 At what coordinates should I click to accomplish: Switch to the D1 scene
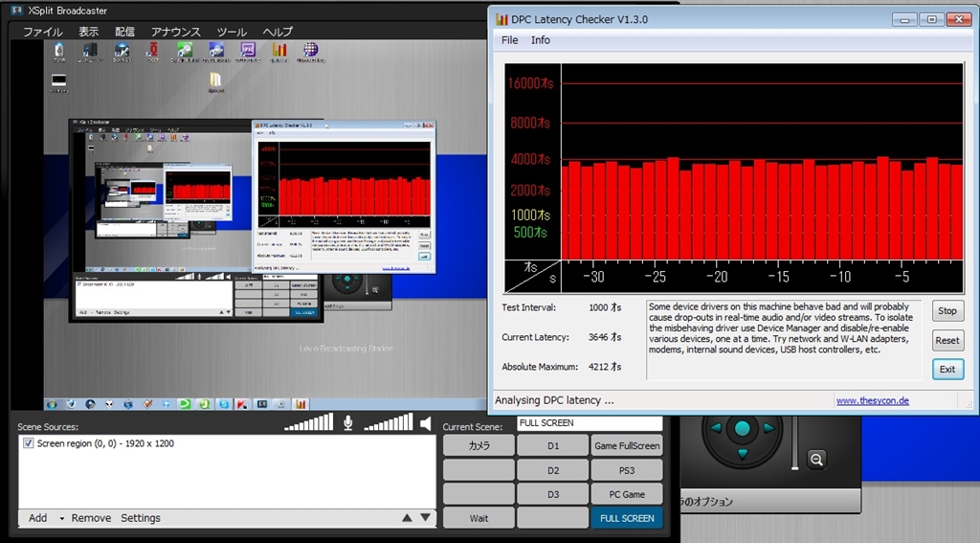[552, 446]
